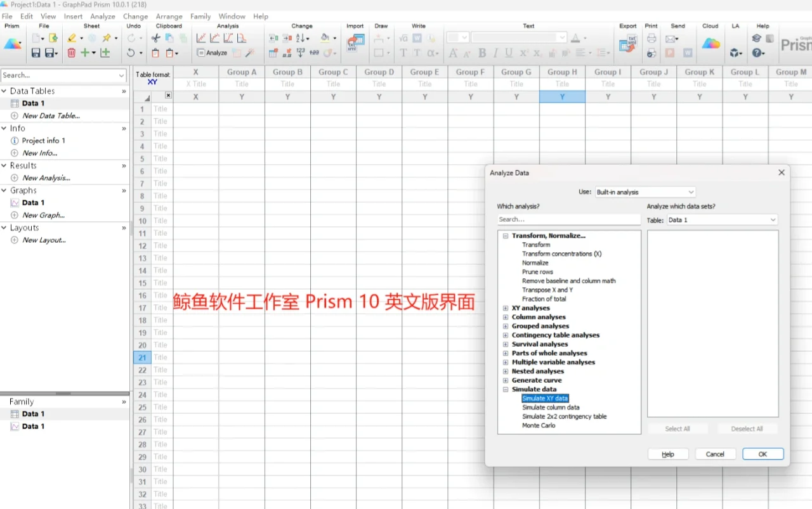The width and height of the screenshot is (812, 509).
Task: Open the Family menu
Action: [x=200, y=16]
